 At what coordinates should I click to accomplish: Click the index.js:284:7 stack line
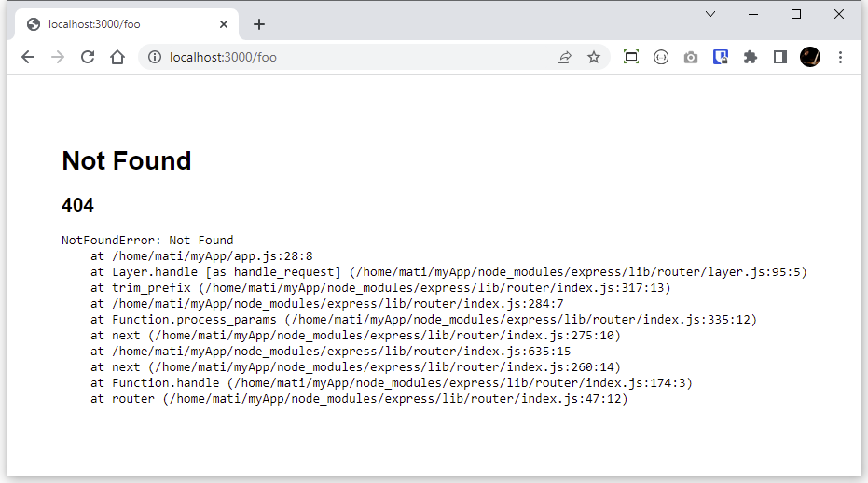[x=326, y=304]
